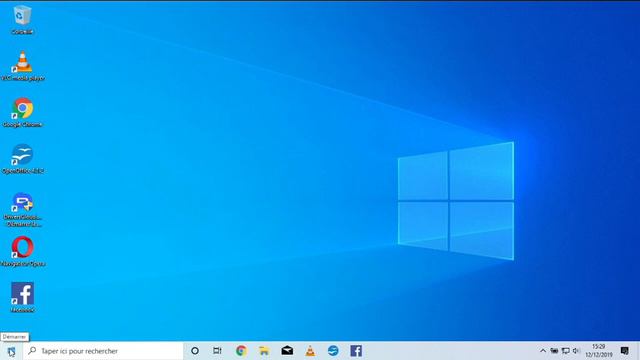Launch Google Chrome from the taskbar

click(x=241, y=351)
